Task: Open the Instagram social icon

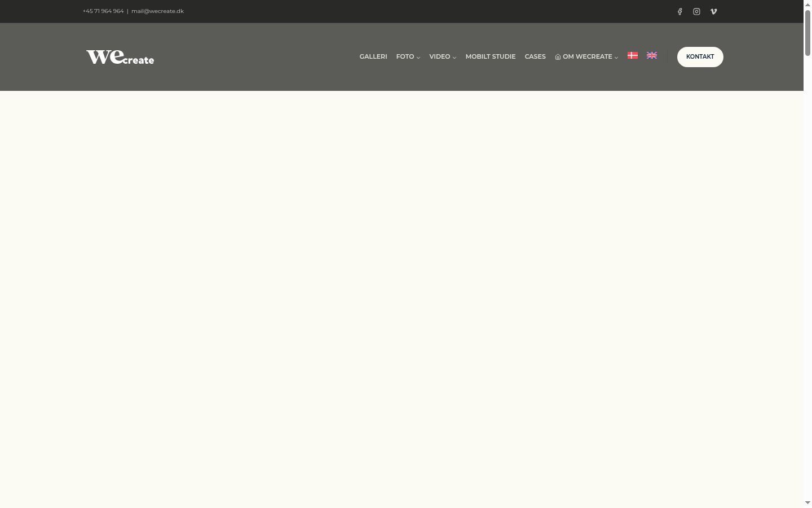Action: (696, 11)
